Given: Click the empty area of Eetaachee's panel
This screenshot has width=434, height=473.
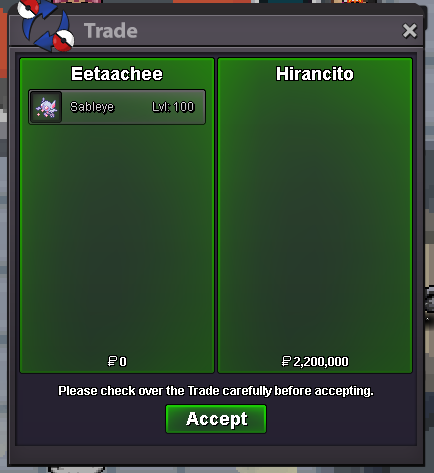Looking at the screenshot, I should 117,237.
